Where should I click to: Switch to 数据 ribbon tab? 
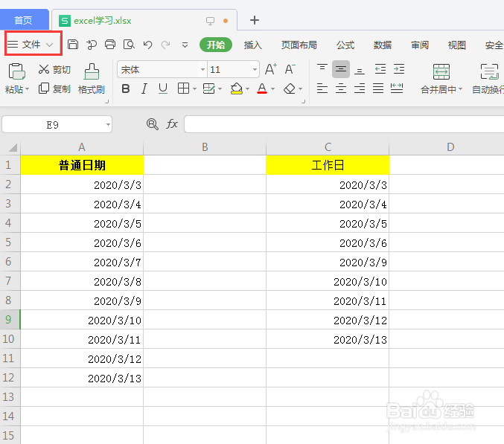(x=382, y=45)
